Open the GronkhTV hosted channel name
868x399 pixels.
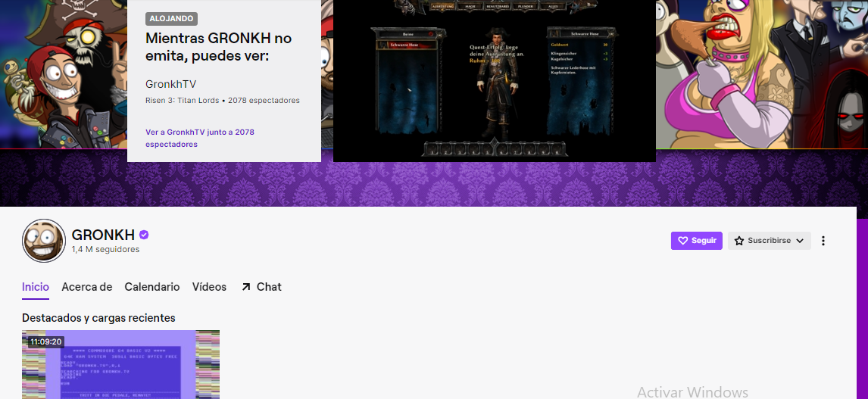(171, 85)
